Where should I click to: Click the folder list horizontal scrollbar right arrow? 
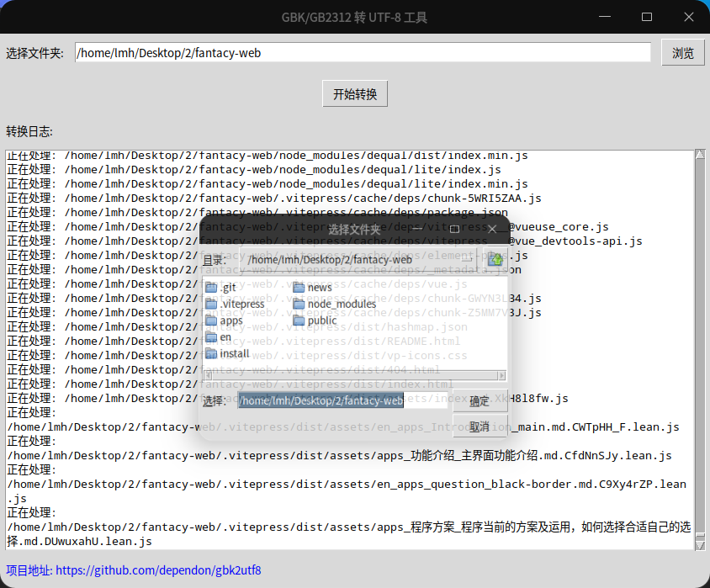[x=502, y=375]
